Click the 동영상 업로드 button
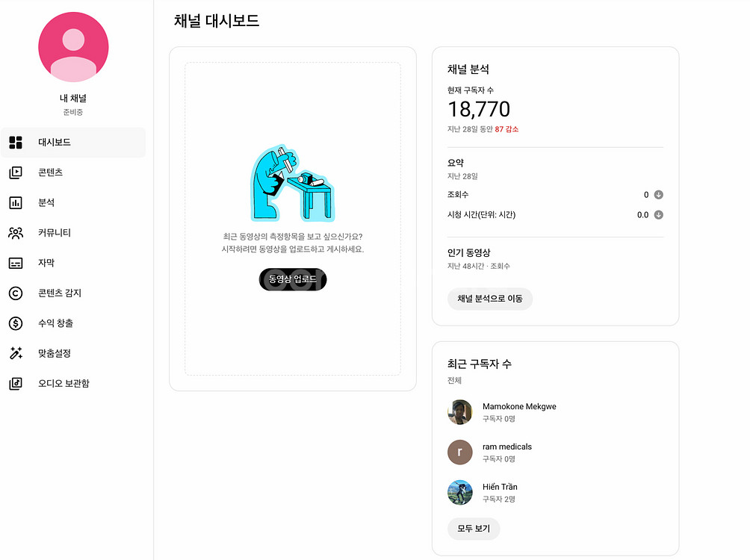Viewport: 750px width, 560px height. pos(293,279)
